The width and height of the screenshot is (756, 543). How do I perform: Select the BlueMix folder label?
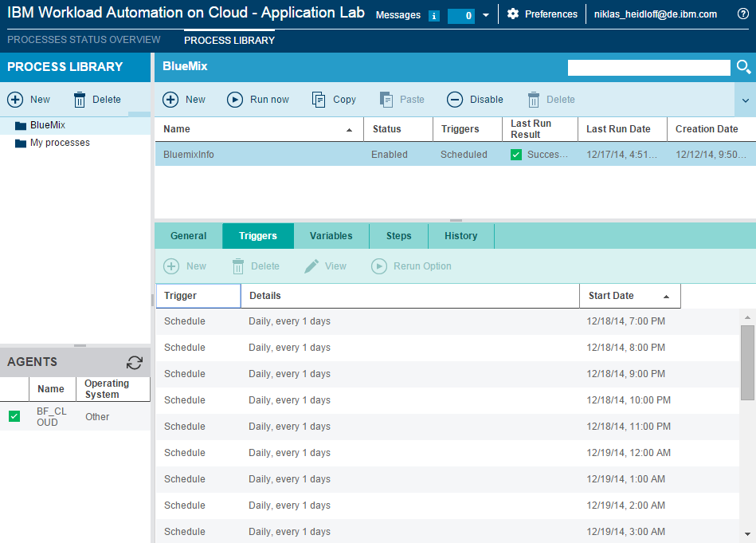(48, 125)
